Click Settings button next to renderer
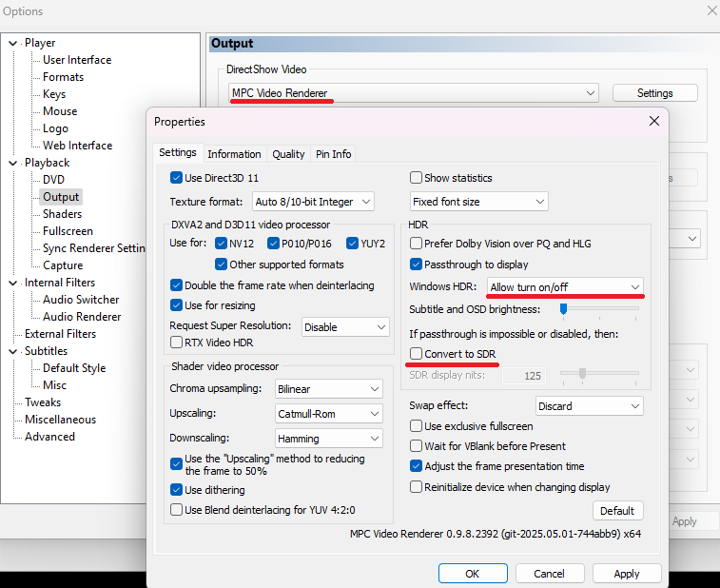The height and width of the screenshot is (588, 720). coord(654,93)
